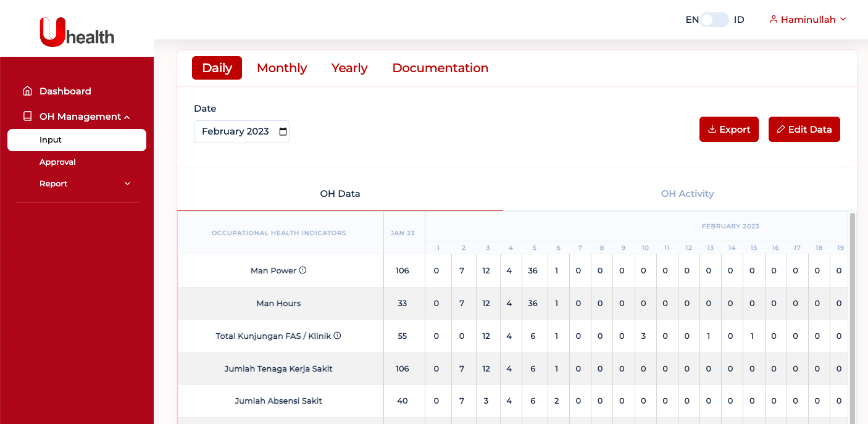Open Dashboard in the sidebar
The width and height of the screenshot is (868, 424).
point(65,91)
